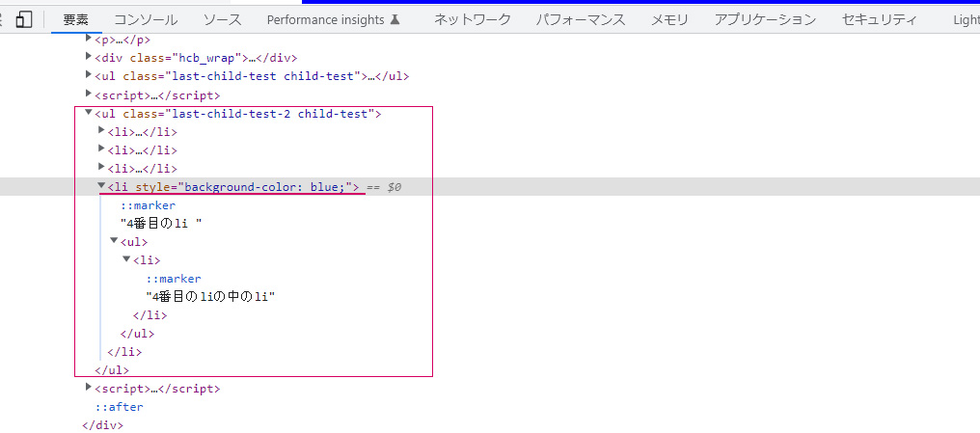The height and width of the screenshot is (433, 980).
Task: Expand the second collapsed li in last-child-test-2
Action: click(x=102, y=149)
